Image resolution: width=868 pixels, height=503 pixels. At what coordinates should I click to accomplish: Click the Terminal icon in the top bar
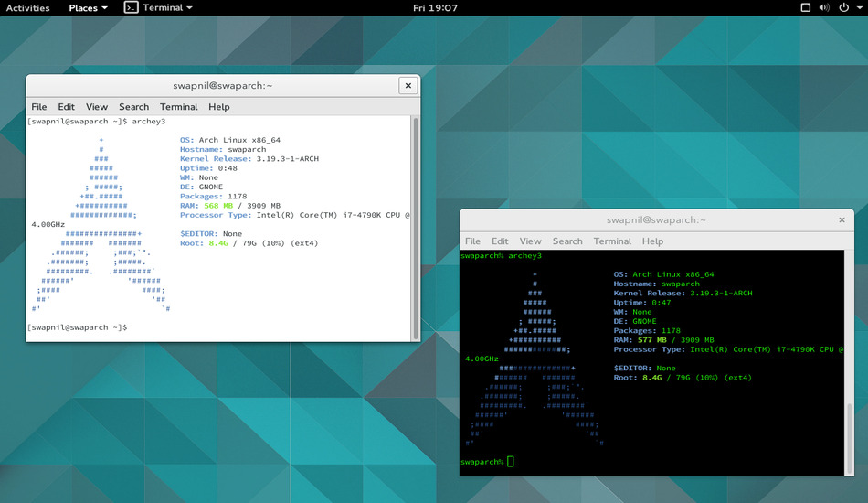click(132, 7)
